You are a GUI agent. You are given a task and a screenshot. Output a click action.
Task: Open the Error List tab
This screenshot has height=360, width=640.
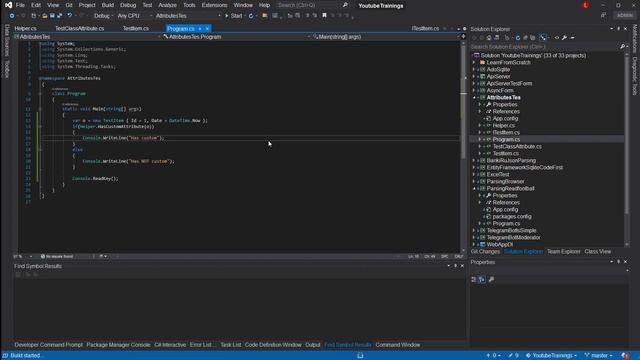pyautogui.click(x=202, y=345)
